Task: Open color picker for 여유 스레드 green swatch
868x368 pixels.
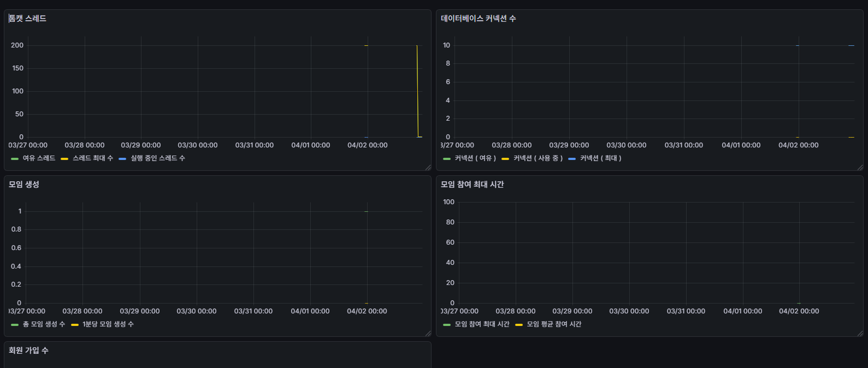Action: pyautogui.click(x=15, y=159)
